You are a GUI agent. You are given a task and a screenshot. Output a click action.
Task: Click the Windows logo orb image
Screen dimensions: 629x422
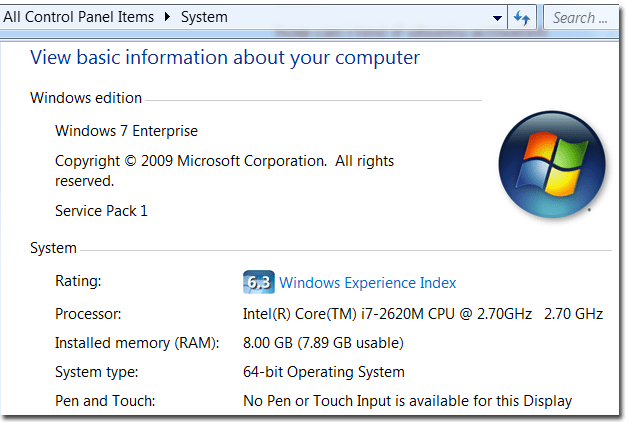[552, 164]
